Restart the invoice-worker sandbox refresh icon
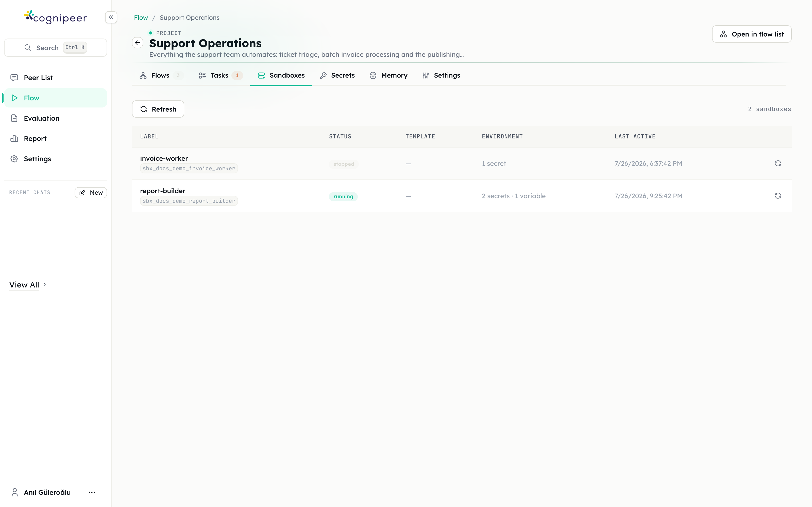 pyautogui.click(x=778, y=163)
